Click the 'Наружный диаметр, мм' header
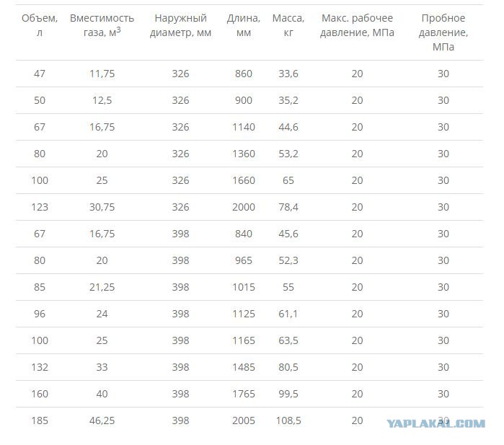The image size is (504, 445). point(180,25)
